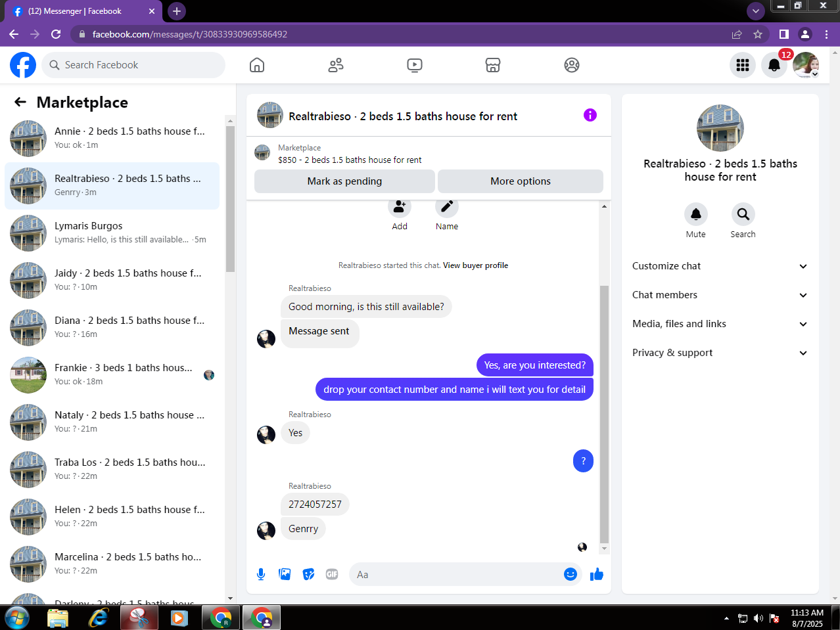Image resolution: width=840 pixels, height=630 pixels.
Task: Choose a GIF icon
Action: coord(332,574)
